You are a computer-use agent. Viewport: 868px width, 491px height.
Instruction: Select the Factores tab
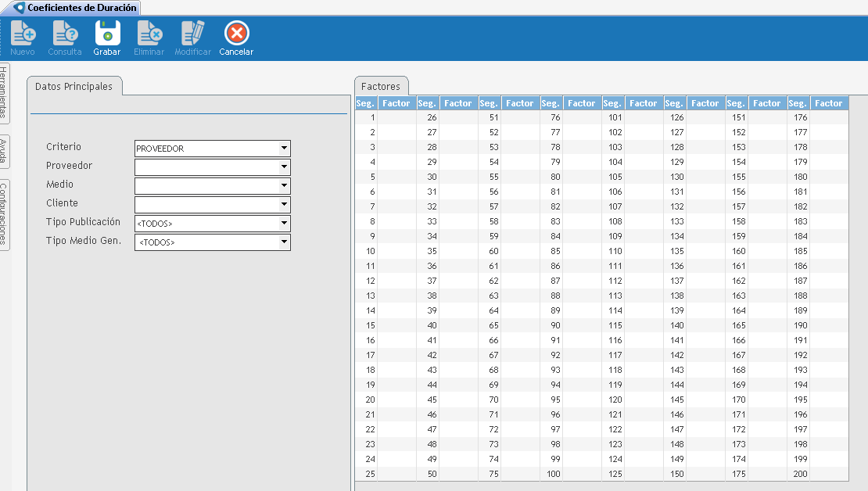(x=381, y=87)
